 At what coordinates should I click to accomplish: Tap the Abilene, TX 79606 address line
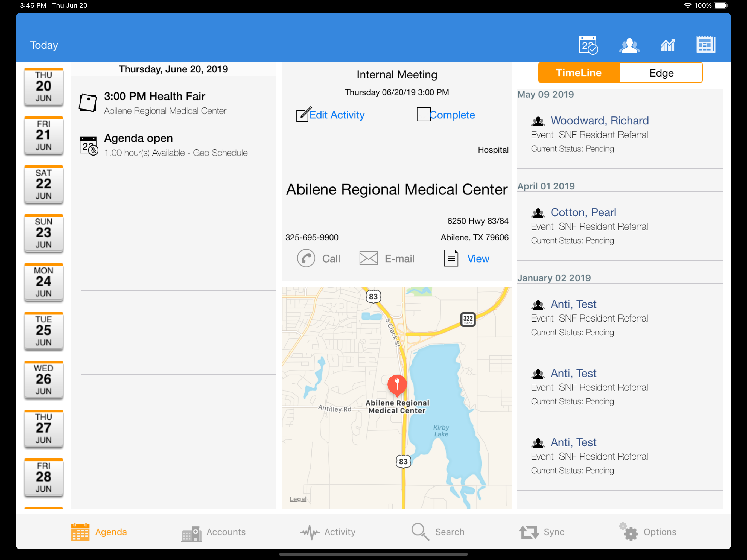(474, 237)
